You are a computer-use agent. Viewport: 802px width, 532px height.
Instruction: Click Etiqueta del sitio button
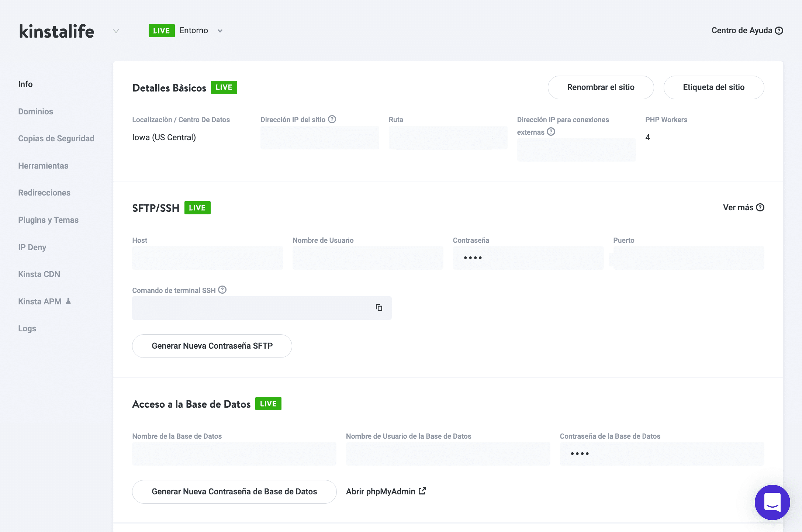713,87
